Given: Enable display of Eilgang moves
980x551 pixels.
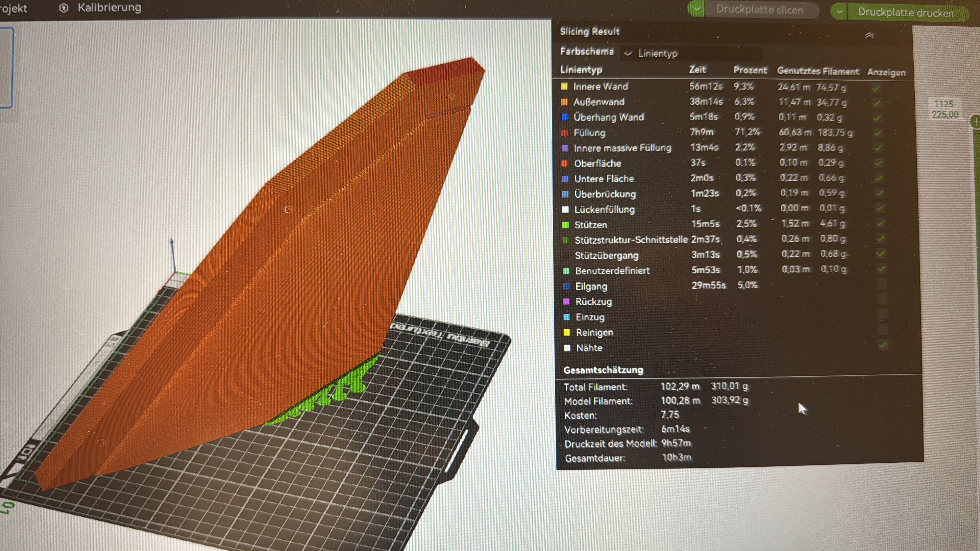Looking at the screenshot, I should point(881,284).
